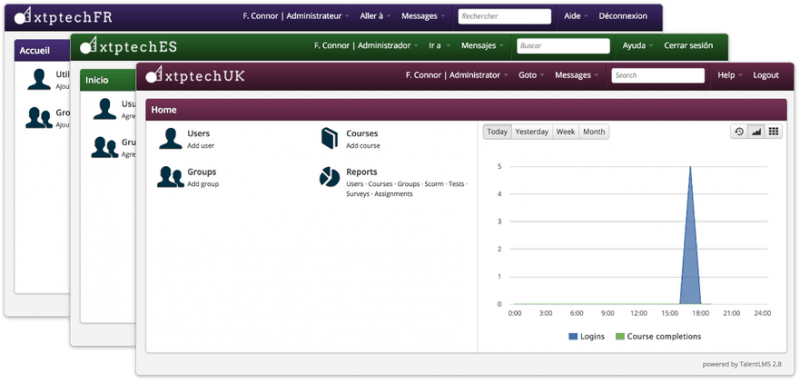The height and width of the screenshot is (383, 800).
Task: Open the Assignments reports link
Action: 393,194
